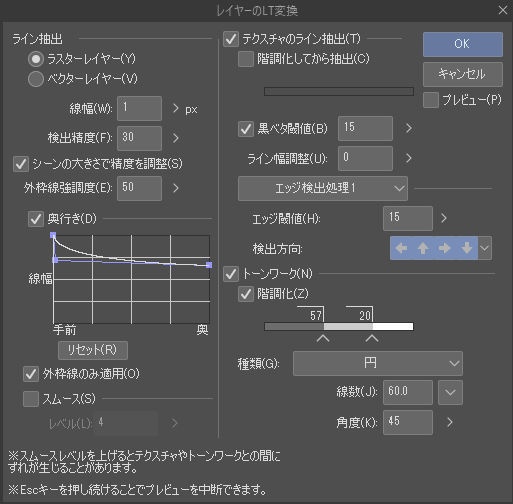
Task: Toggle 階調化(Z) checkbox under トーンワーク
Action: pos(246,294)
